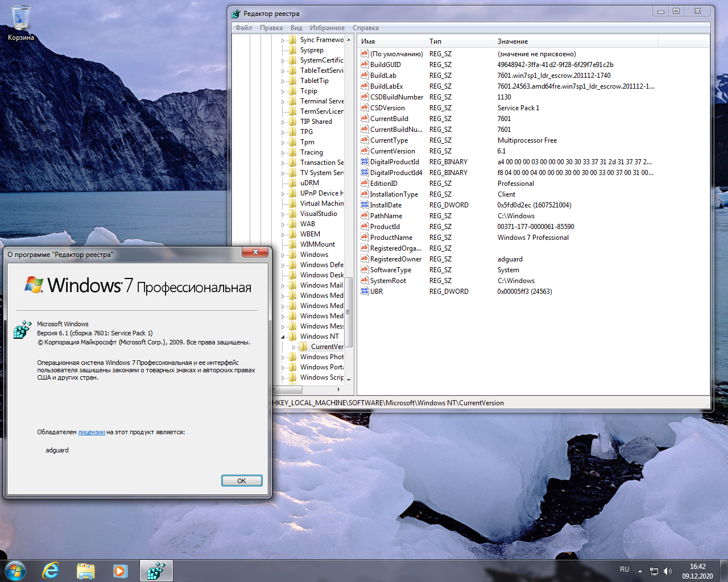Open the Вид menu
Viewport: 728px width, 582px height.
click(x=296, y=28)
